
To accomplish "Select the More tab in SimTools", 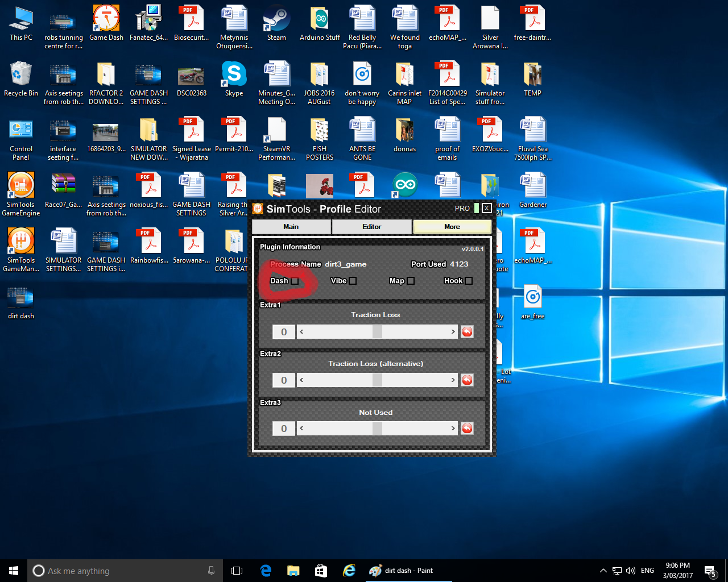I will [x=452, y=226].
